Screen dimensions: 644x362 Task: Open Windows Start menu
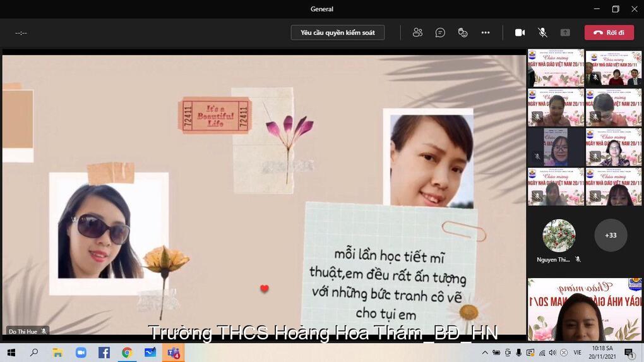(11, 353)
